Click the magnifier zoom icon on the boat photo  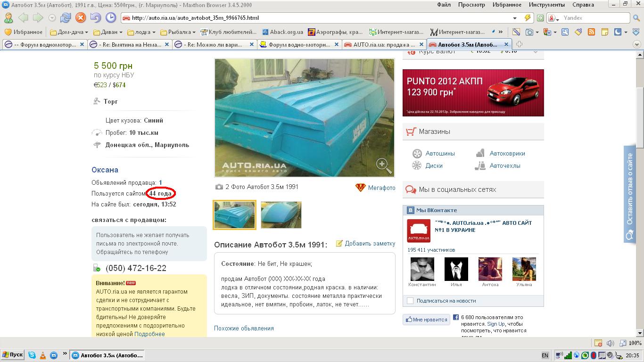click(x=384, y=165)
